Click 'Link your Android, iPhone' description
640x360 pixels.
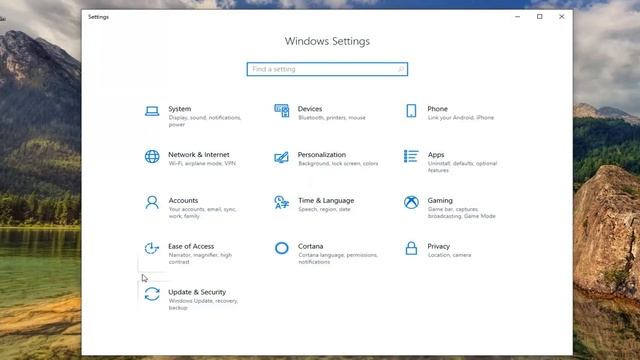tap(461, 118)
